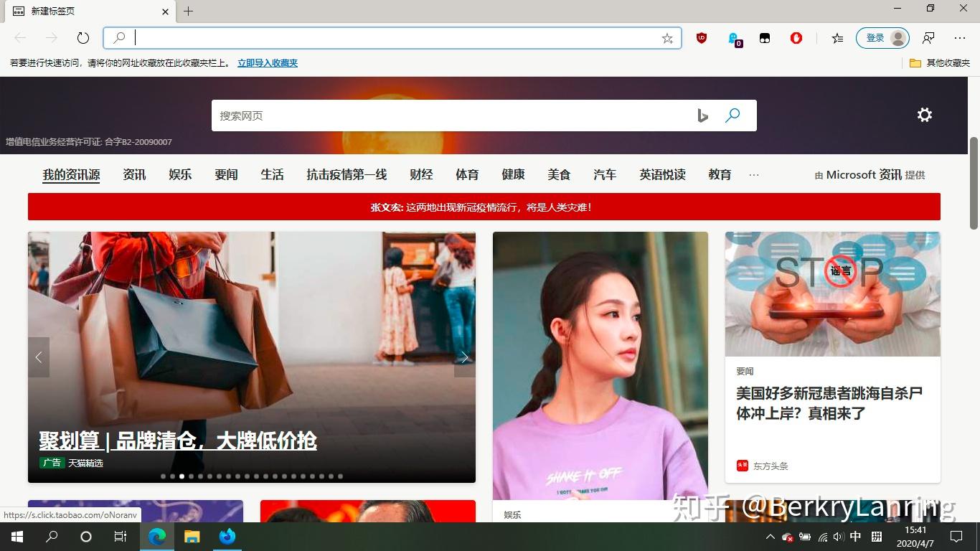Image resolution: width=980 pixels, height=551 pixels.
Task: Switch the 中 input method indicator
Action: coord(855,537)
